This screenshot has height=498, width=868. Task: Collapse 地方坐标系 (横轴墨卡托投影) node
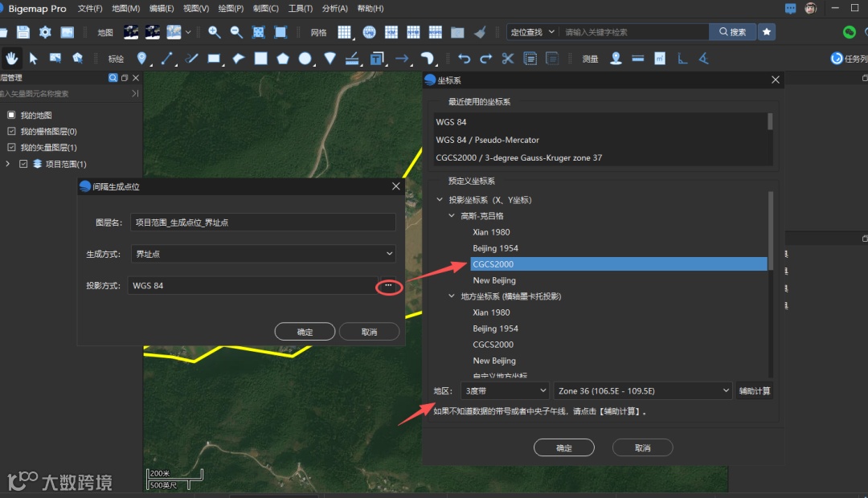point(452,296)
